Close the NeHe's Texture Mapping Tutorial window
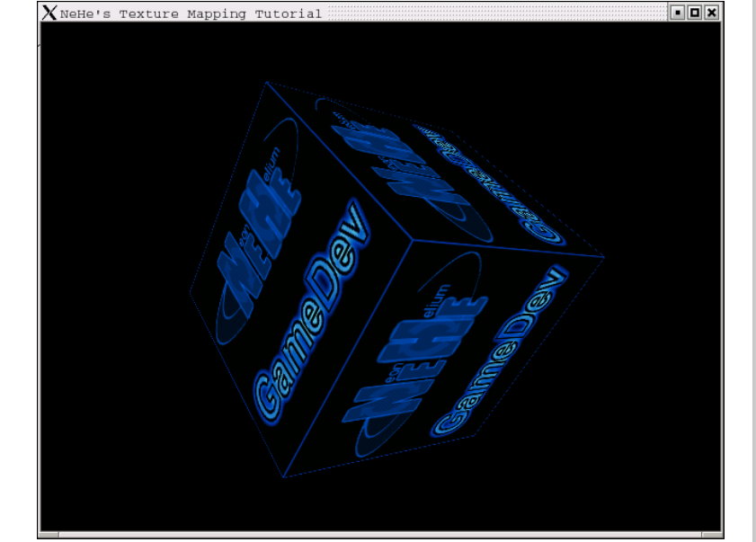The height and width of the screenshot is (542, 756). pyautogui.click(x=712, y=13)
